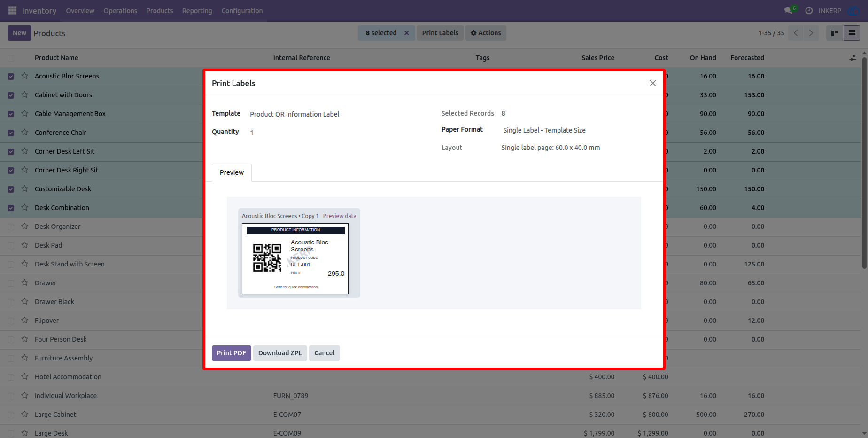The image size is (868, 438).
Task: Check Four Person Desk row checkbox
Action: point(11,340)
